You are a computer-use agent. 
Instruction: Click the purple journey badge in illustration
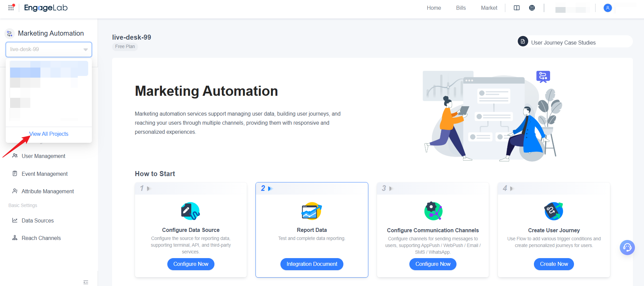pyautogui.click(x=543, y=77)
